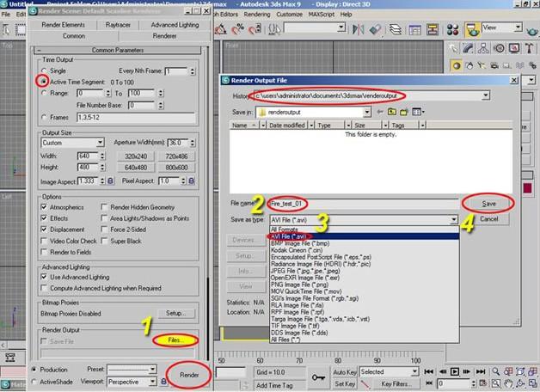540x392 pixels.
Task: Click the Render Scene Dialog teapot icon
Action: click(472, 29)
